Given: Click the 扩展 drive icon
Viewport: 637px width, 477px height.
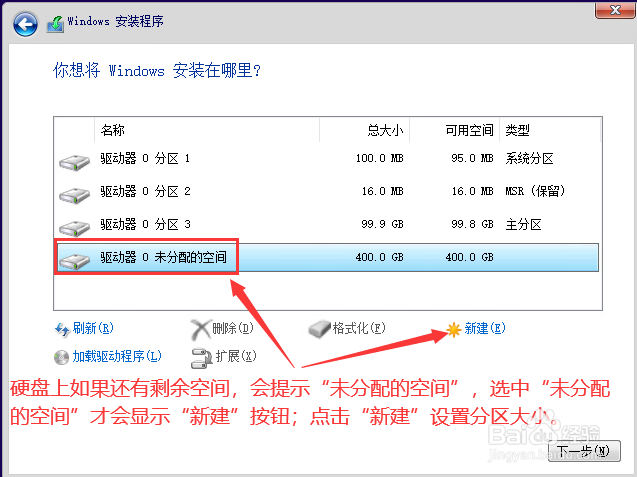Looking at the screenshot, I should click(202, 358).
